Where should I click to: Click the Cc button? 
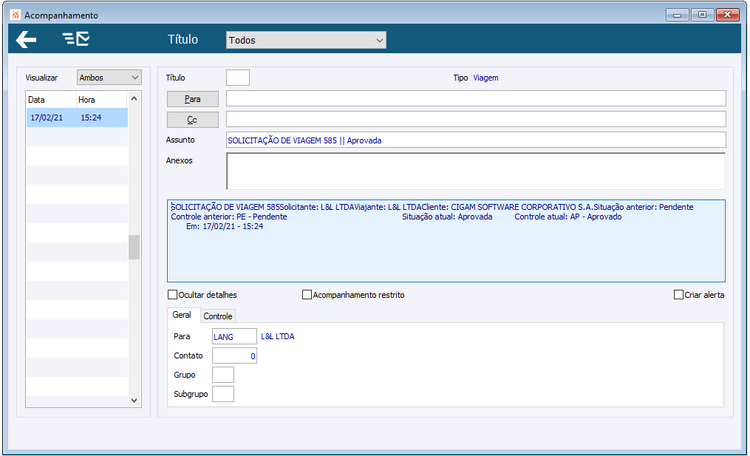(193, 120)
